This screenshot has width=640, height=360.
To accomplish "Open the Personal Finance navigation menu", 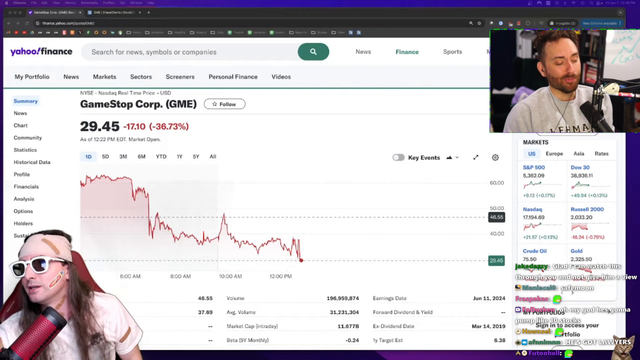I will click(233, 77).
